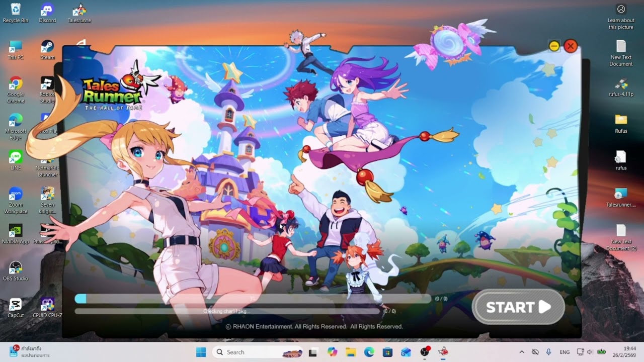The width and height of the screenshot is (644, 362).
Task: Open the rufus-4.11p desktop icon
Action: click(621, 87)
